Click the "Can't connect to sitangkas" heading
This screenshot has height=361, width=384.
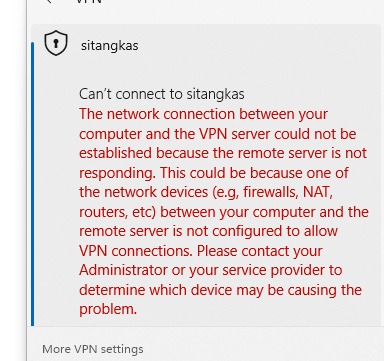162,94
